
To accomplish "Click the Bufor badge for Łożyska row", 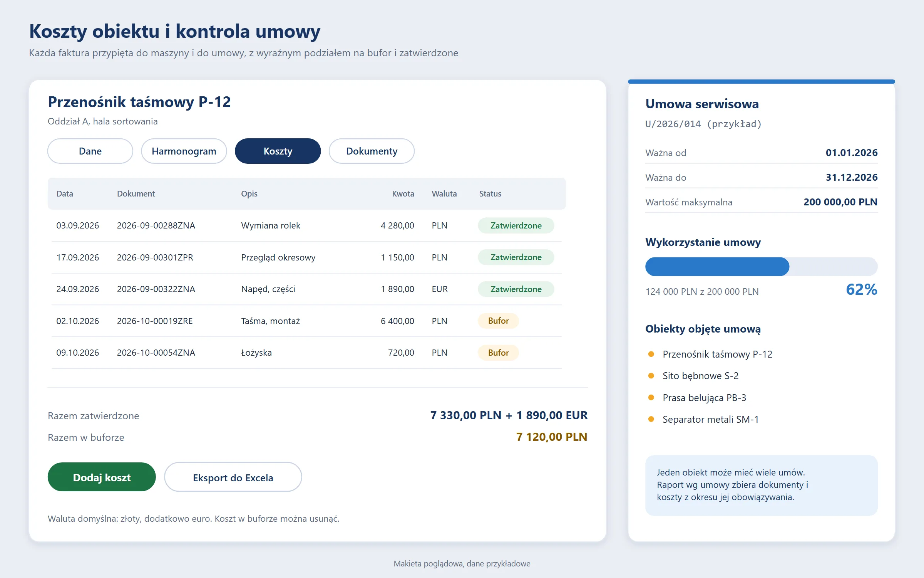I will (x=498, y=353).
